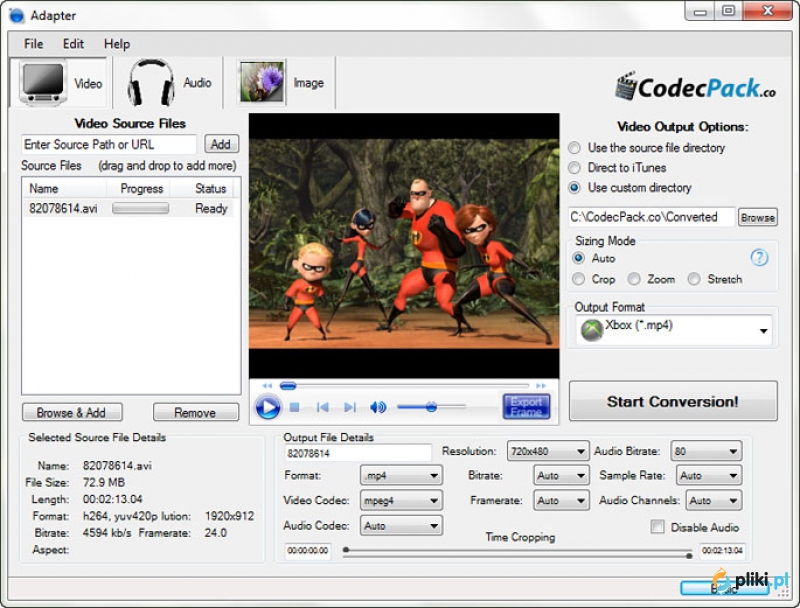Click the video preview frame
Screen dimensions: 800x608
(x=404, y=245)
